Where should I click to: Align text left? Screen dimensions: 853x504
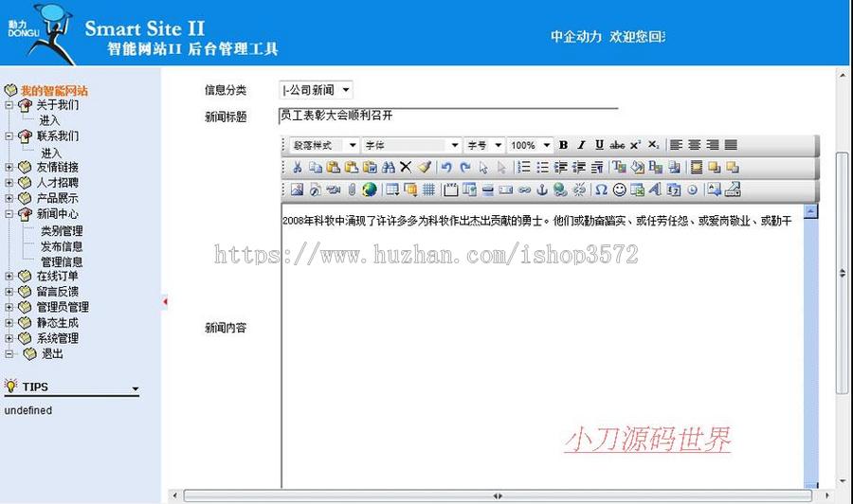[x=676, y=145]
